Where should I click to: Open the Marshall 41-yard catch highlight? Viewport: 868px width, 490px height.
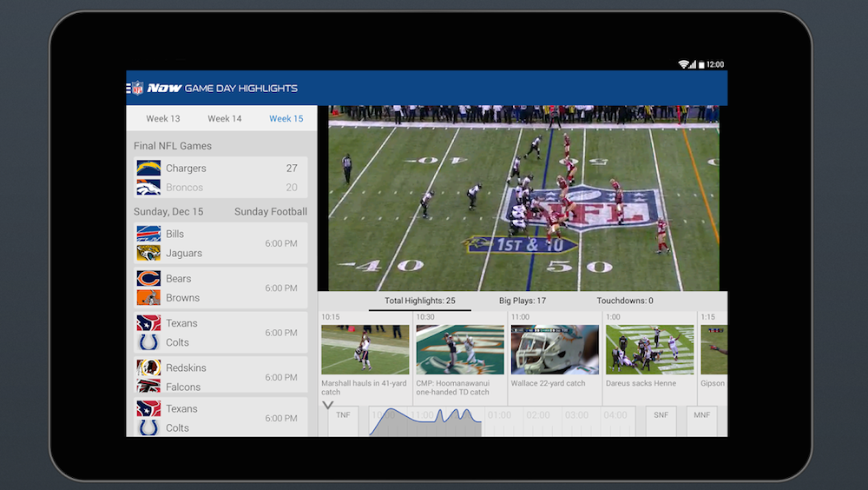[x=365, y=349]
